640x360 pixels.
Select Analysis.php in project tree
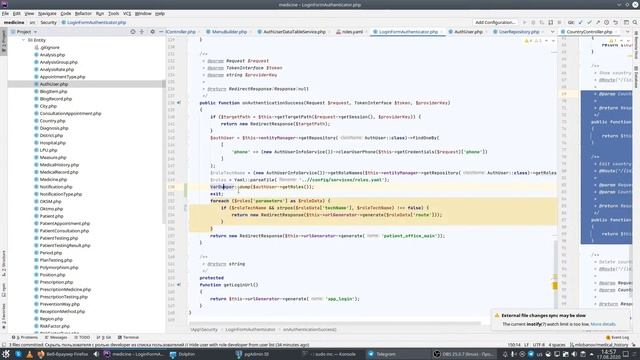point(52,55)
